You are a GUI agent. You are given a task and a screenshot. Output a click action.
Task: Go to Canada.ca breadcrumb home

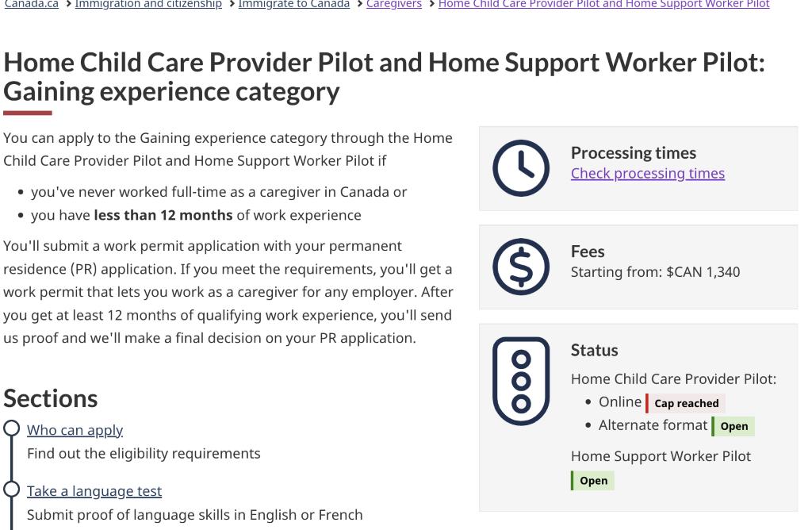31,4
